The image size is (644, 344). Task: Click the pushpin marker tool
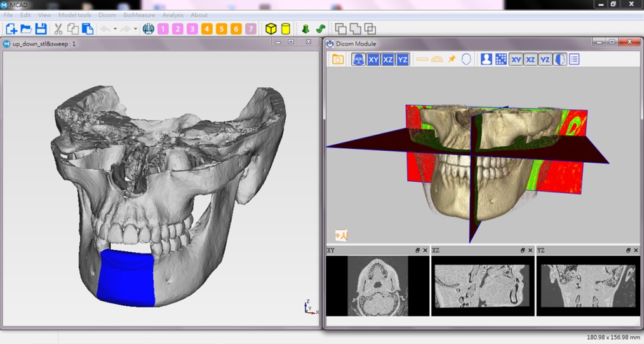452,59
